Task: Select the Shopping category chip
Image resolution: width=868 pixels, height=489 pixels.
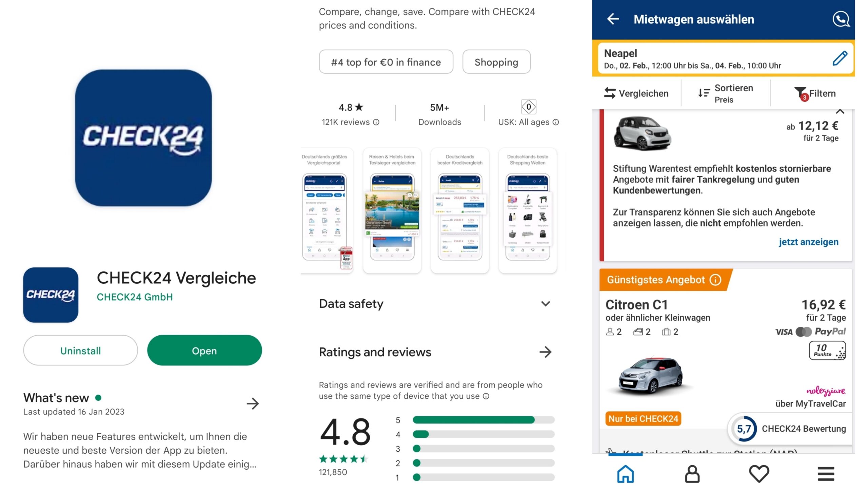Action: 496,62
